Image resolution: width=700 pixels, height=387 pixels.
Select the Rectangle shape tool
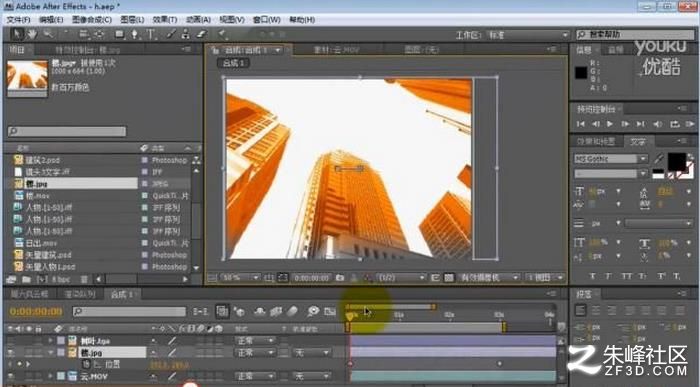[x=119, y=34]
